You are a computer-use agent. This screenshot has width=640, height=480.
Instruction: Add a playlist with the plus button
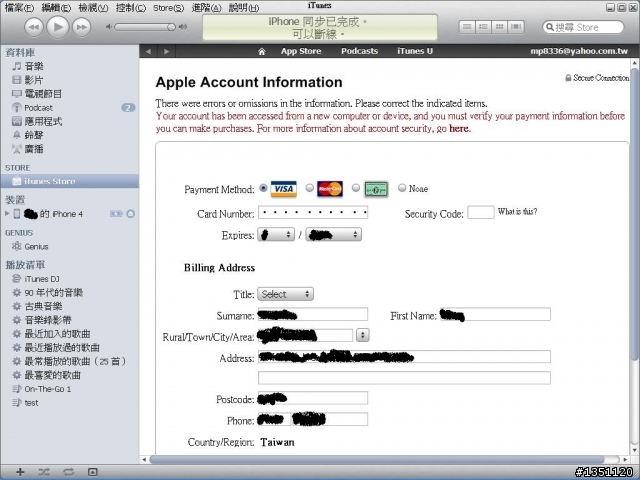(x=20, y=472)
